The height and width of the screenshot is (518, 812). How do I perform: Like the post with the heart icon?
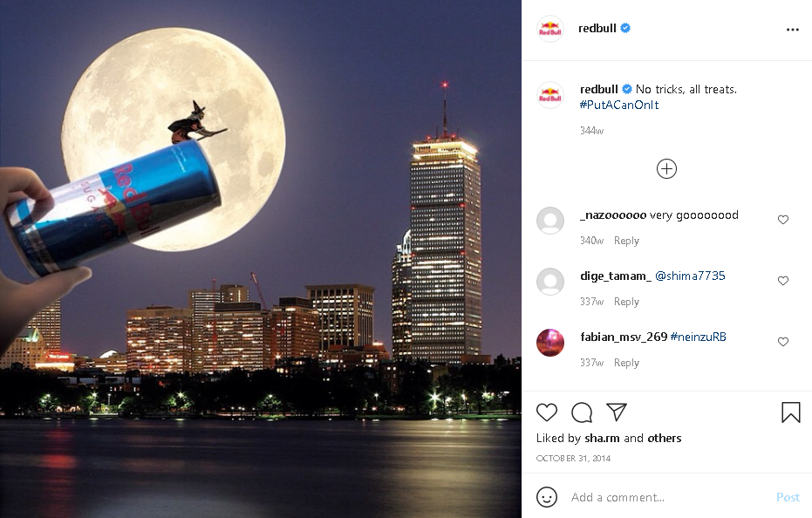click(546, 412)
